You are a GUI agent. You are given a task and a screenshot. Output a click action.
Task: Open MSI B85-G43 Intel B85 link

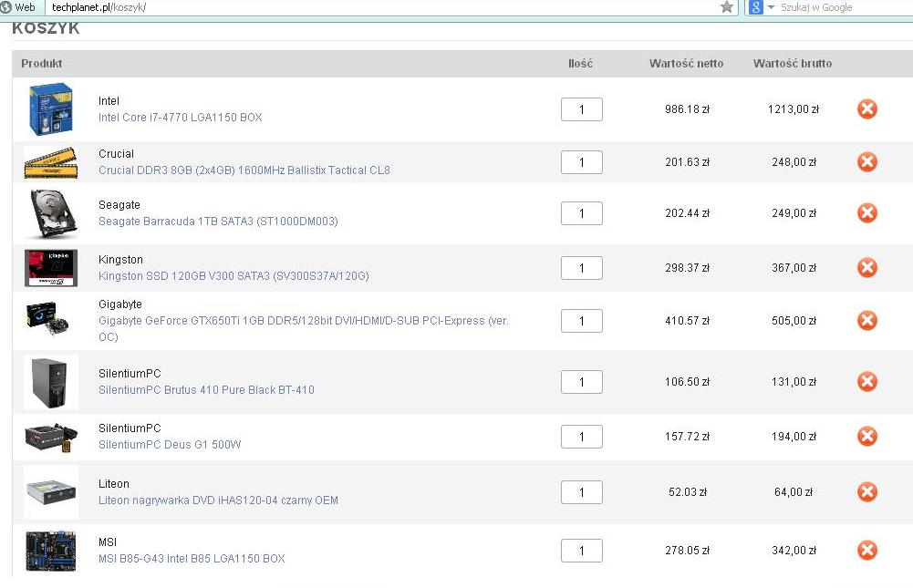[x=192, y=558]
